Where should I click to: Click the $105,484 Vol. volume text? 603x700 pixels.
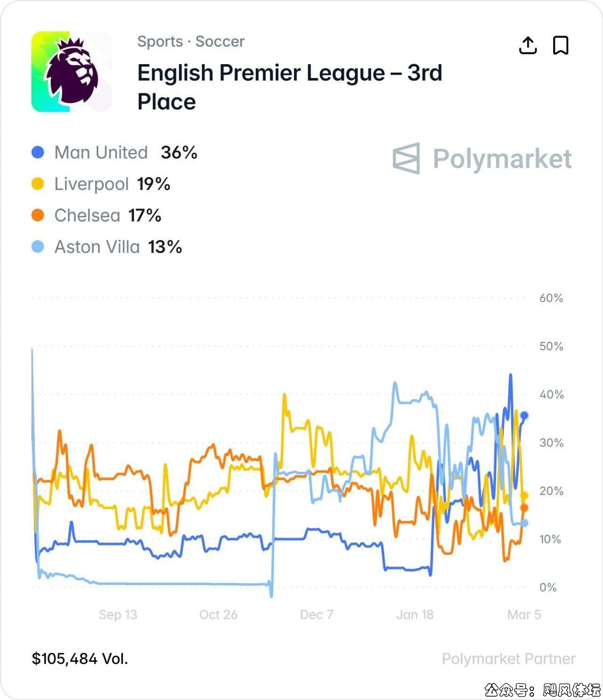pos(80,659)
